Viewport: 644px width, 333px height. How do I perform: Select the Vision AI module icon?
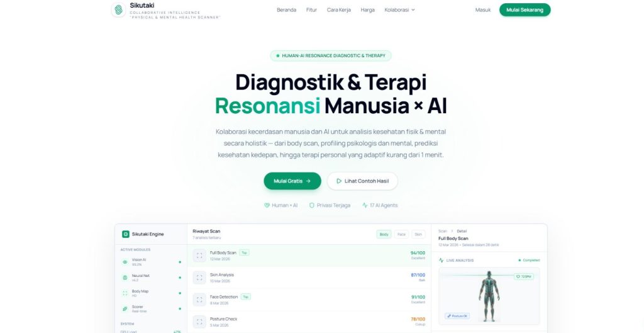(x=125, y=261)
